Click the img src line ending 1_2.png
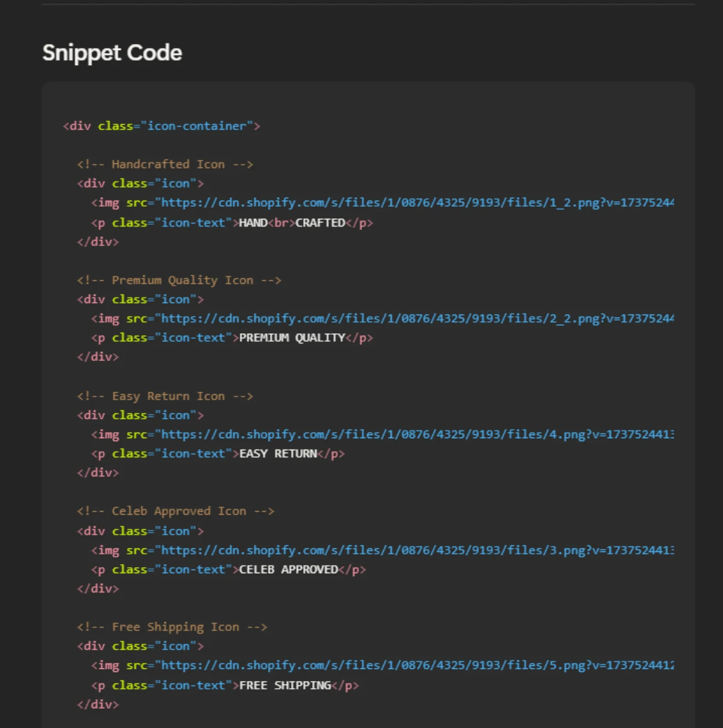Image resolution: width=723 pixels, height=728 pixels. coord(383,203)
